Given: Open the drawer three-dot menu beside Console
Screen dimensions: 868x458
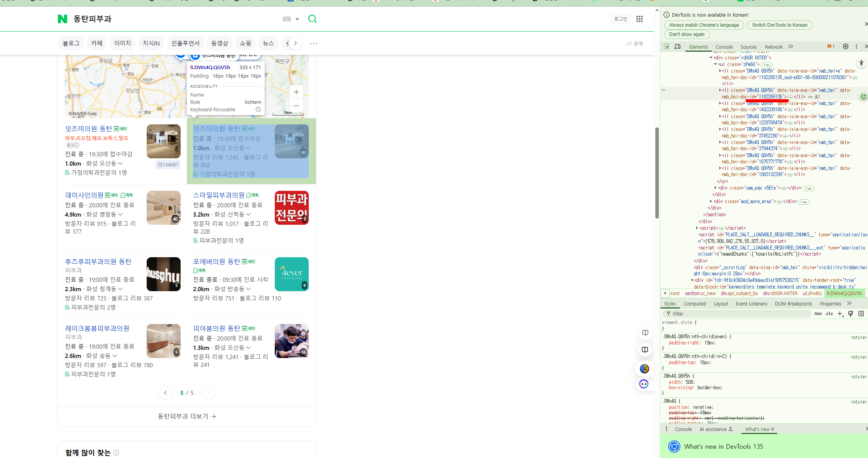Looking at the screenshot, I should (667, 429).
